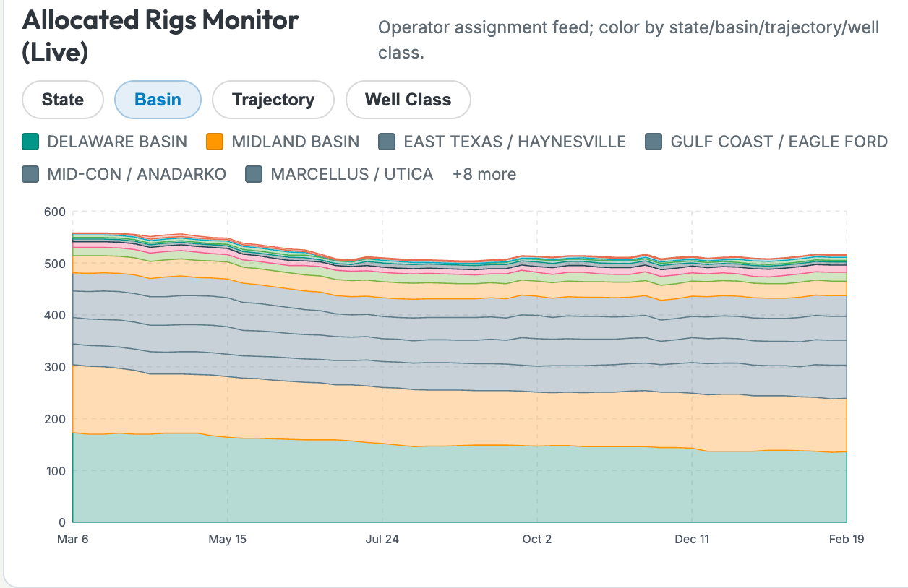Toggle GULF COAST / EAGLE FORD legend label
The image size is (908, 588).
click(x=779, y=142)
